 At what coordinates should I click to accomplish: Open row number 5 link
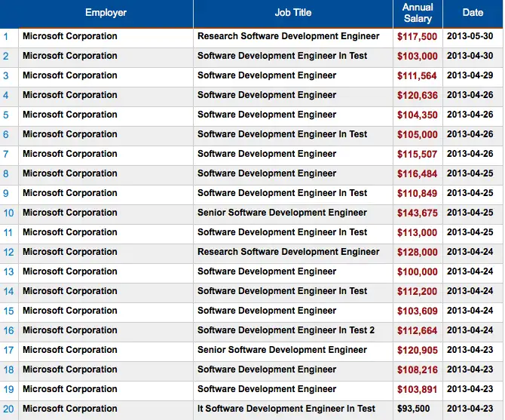[6, 115]
